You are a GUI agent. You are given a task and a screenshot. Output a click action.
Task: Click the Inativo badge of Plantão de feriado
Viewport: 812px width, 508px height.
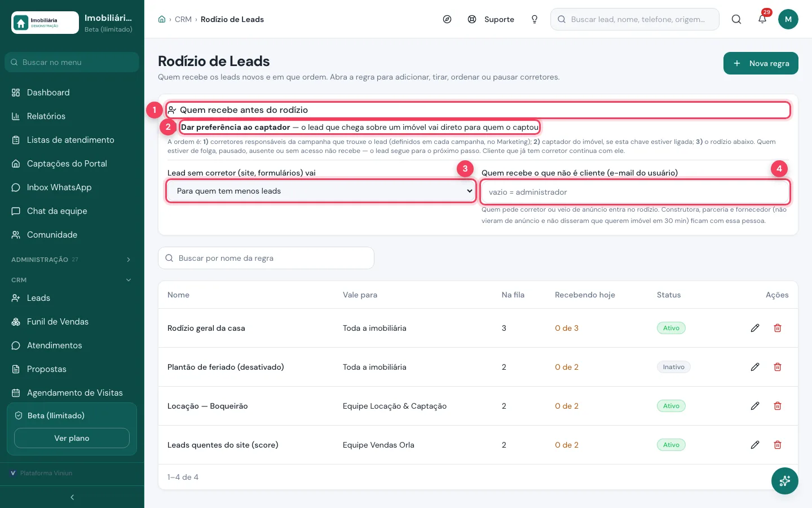pos(673,367)
